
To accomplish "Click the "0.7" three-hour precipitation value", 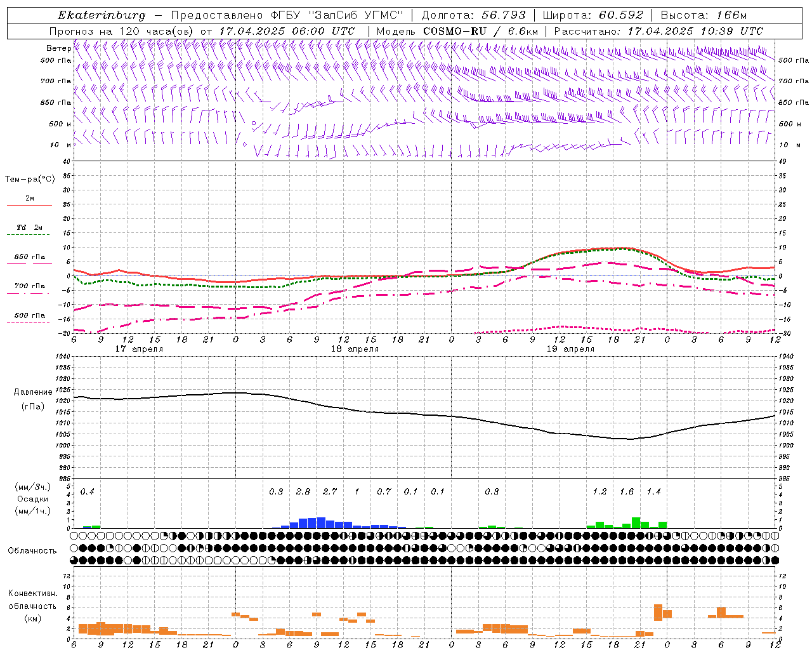I will (384, 492).
